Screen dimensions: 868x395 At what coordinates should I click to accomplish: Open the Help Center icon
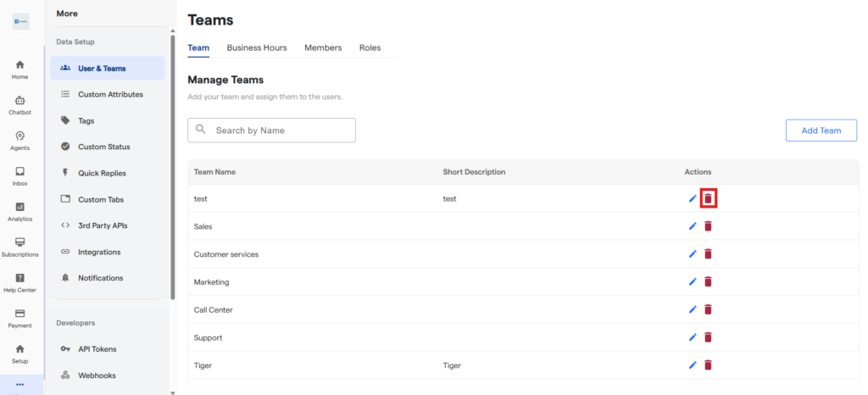pos(19,283)
